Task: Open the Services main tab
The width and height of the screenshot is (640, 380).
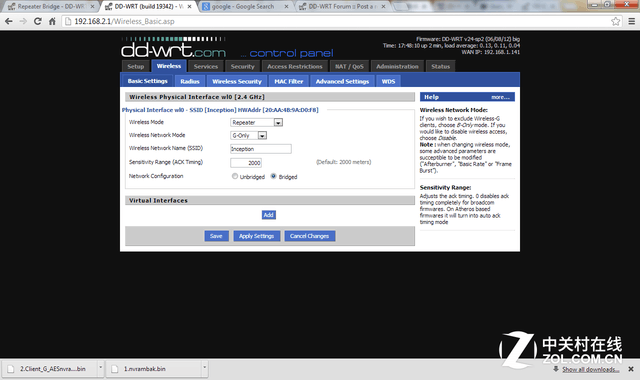Action: 206,67
